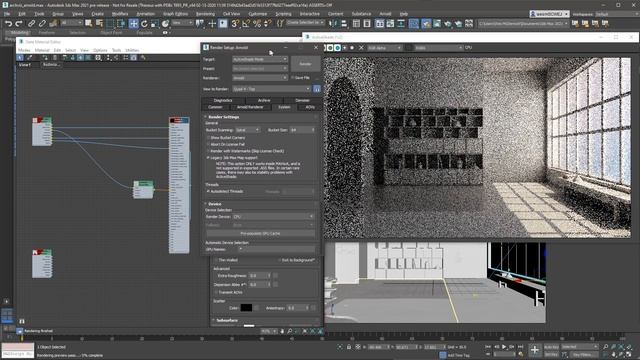Activate the Select and Move tool

[133, 24]
